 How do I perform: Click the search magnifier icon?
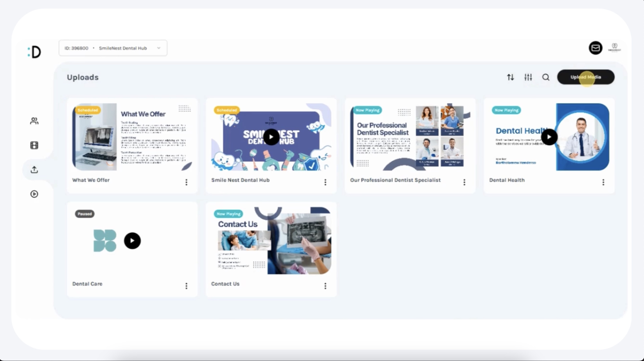546,77
